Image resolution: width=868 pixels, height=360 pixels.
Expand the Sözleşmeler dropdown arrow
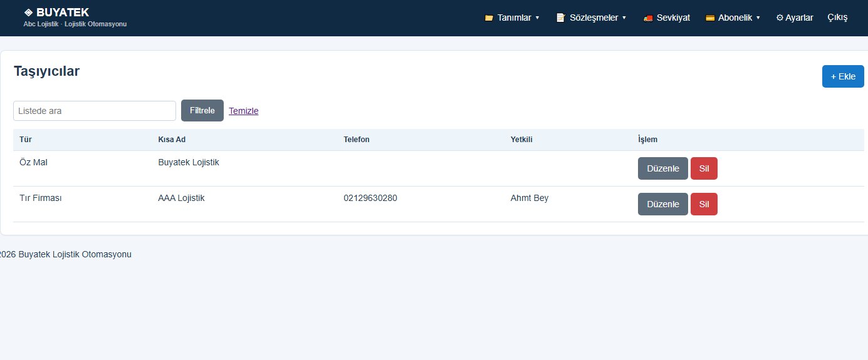point(624,18)
